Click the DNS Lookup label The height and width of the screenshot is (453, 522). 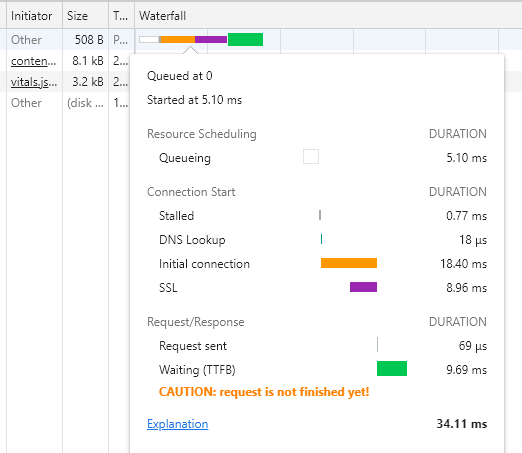coord(192,240)
